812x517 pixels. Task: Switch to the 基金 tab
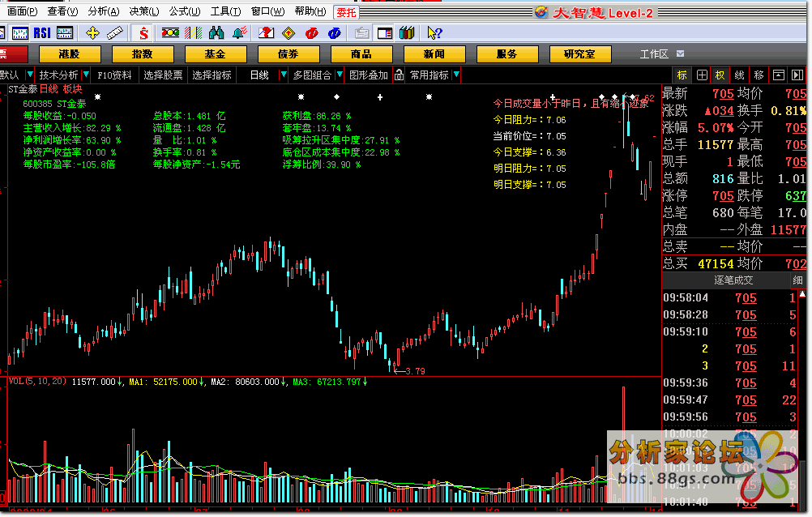215,53
